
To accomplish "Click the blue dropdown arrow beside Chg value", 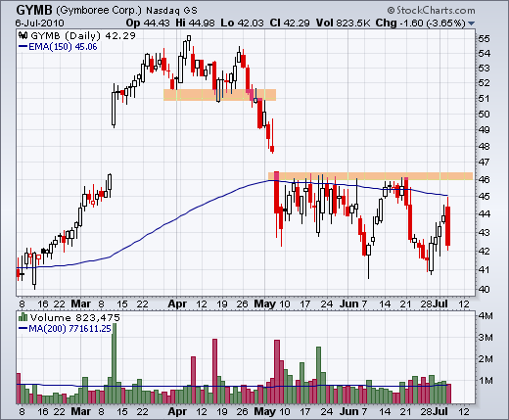I will click(x=471, y=23).
